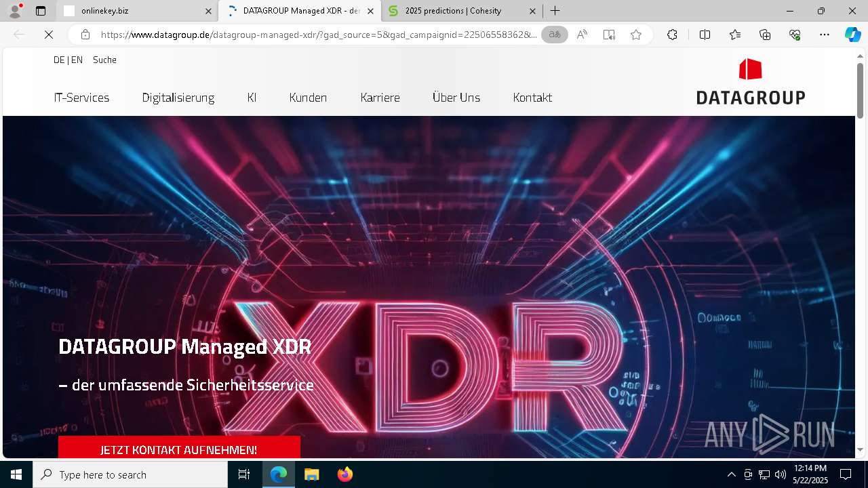Open Firefox from the taskbar
This screenshot has width=868, height=488.
[344, 474]
